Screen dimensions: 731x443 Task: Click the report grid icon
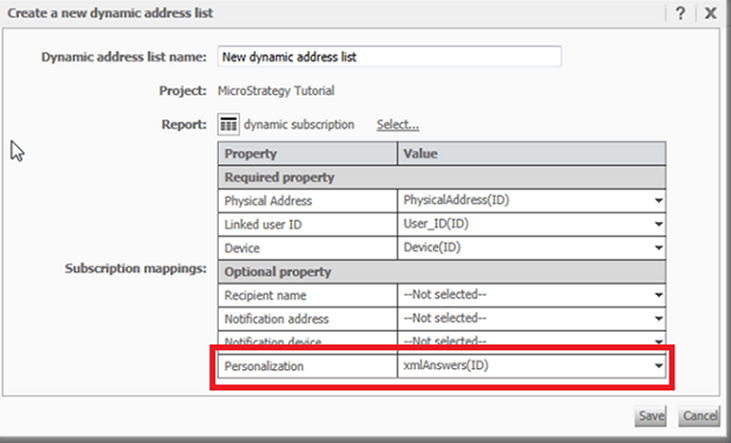point(229,124)
